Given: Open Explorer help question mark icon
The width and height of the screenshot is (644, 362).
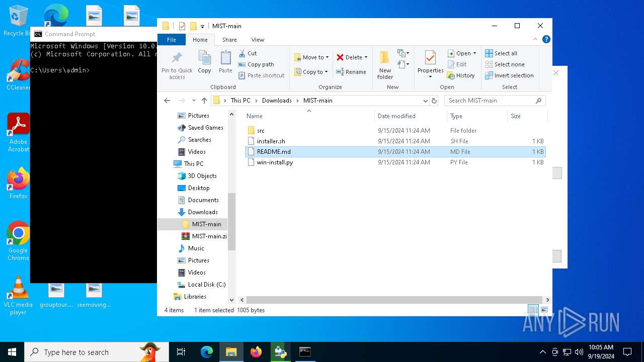Looking at the screenshot, I should click(546, 39).
